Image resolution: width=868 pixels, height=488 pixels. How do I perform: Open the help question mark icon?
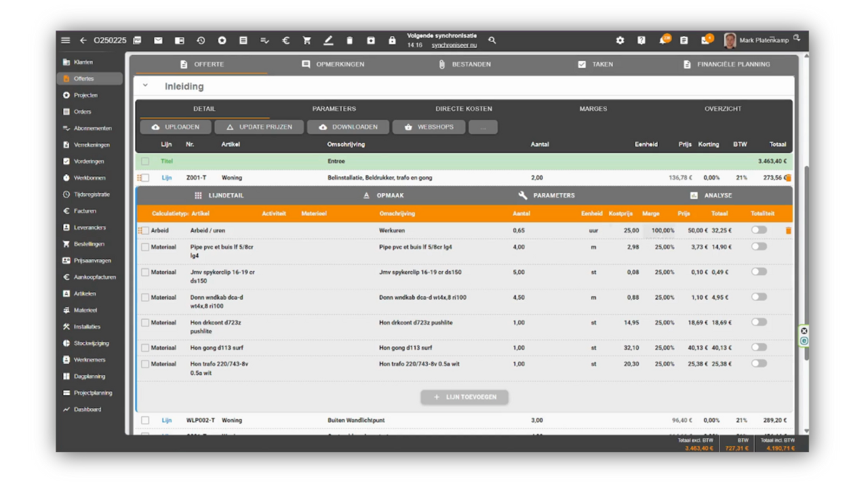(642, 41)
